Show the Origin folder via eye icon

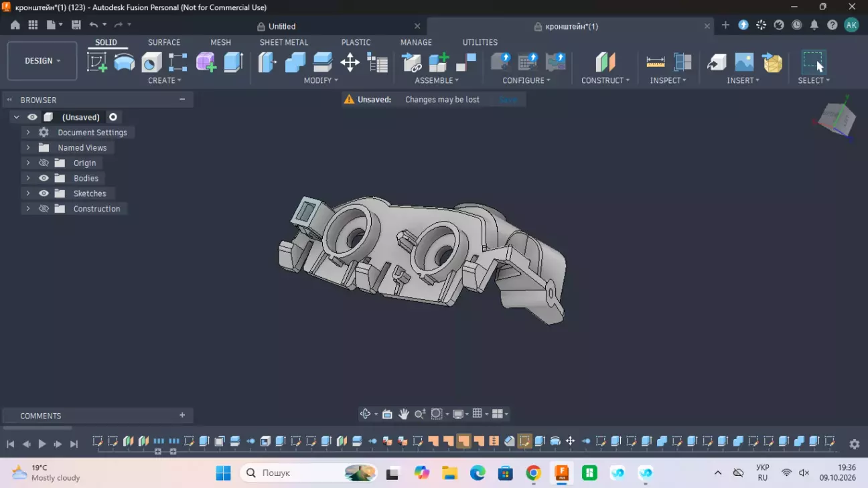pos(44,163)
